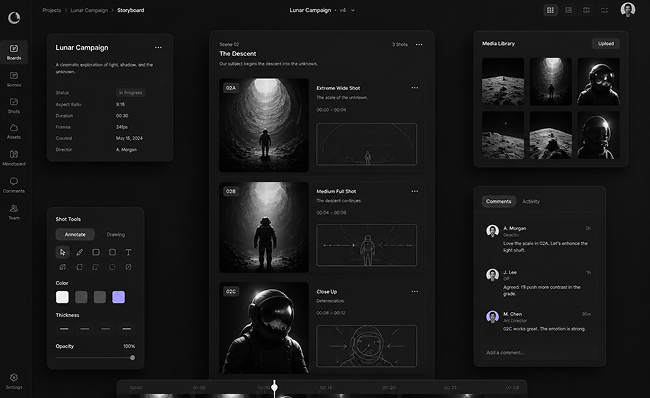Viewport: 650px width, 398px height.
Task: Go to Projects in the breadcrumb
Action: point(52,10)
